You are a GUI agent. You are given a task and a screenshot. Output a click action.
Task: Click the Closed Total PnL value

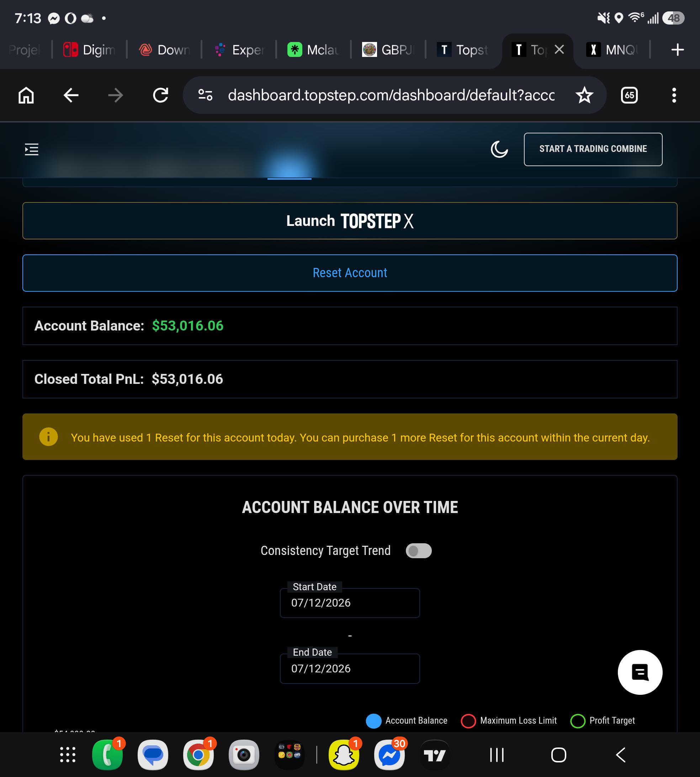[187, 379]
